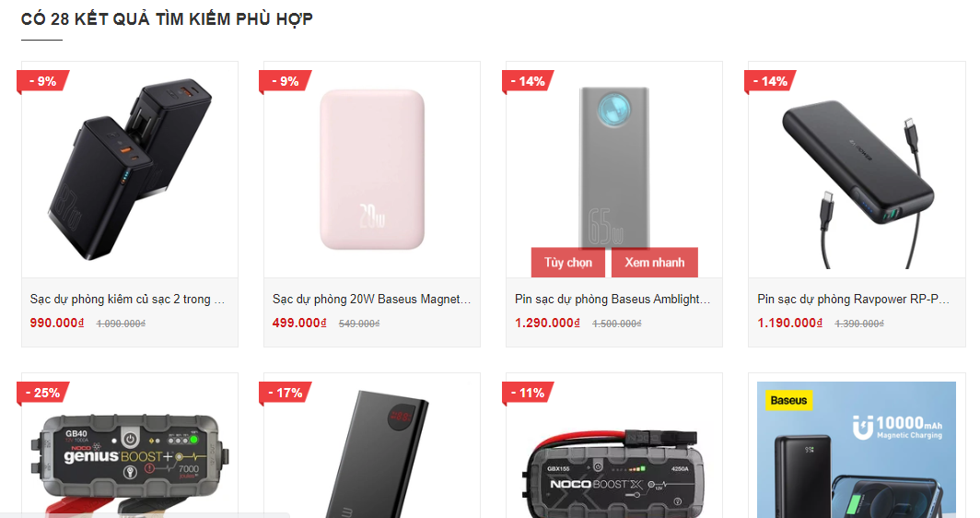The width and height of the screenshot is (980, 518).
Task: Click the 1.290.000đ price of Baseus Amblight
Action: [547, 323]
